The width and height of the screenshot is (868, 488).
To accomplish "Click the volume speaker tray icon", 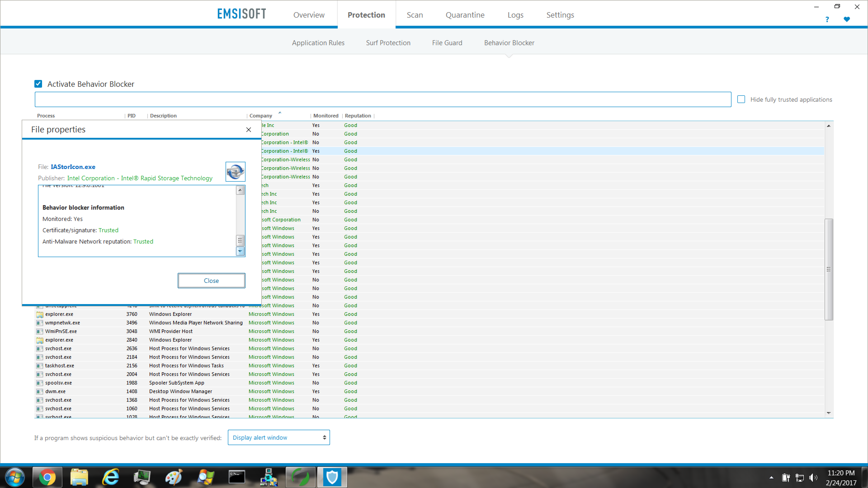I will 813,478.
